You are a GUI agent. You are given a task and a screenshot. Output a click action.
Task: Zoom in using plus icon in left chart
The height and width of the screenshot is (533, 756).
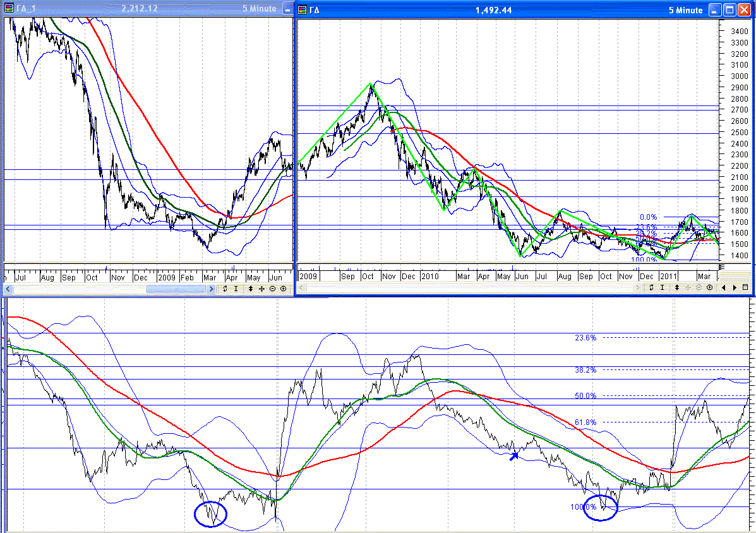[x=283, y=289]
